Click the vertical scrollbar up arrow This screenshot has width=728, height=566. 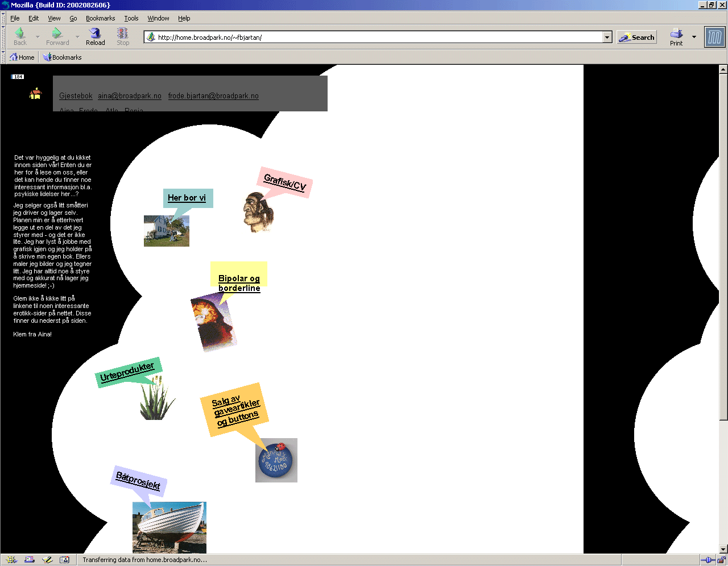click(x=723, y=69)
